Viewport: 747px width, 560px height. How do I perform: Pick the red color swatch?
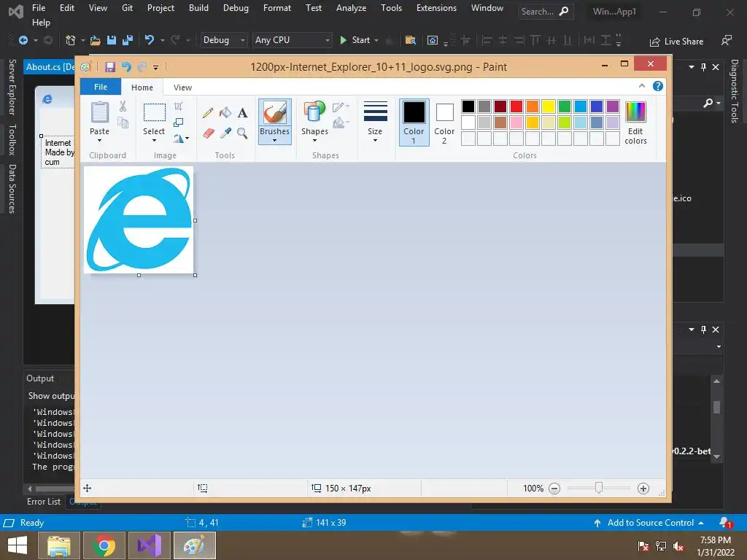(516, 106)
